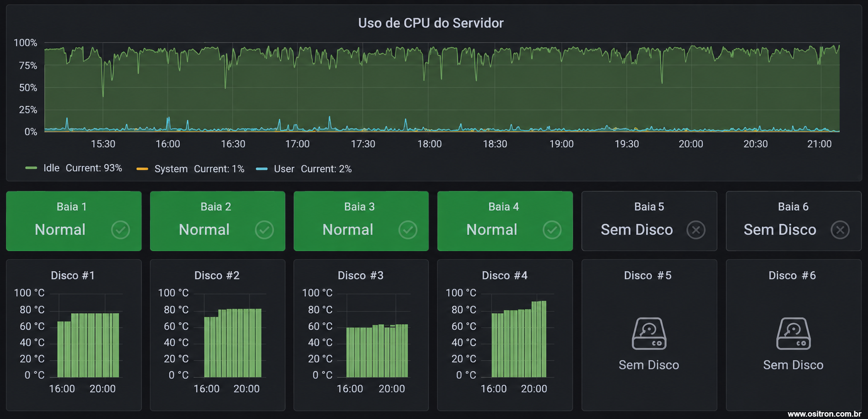Image resolution: width=868 pixels, height=419 pixels.
Task: Toggle the Idle series in legend
Action: pyautogui.click(x=51, y=168)
